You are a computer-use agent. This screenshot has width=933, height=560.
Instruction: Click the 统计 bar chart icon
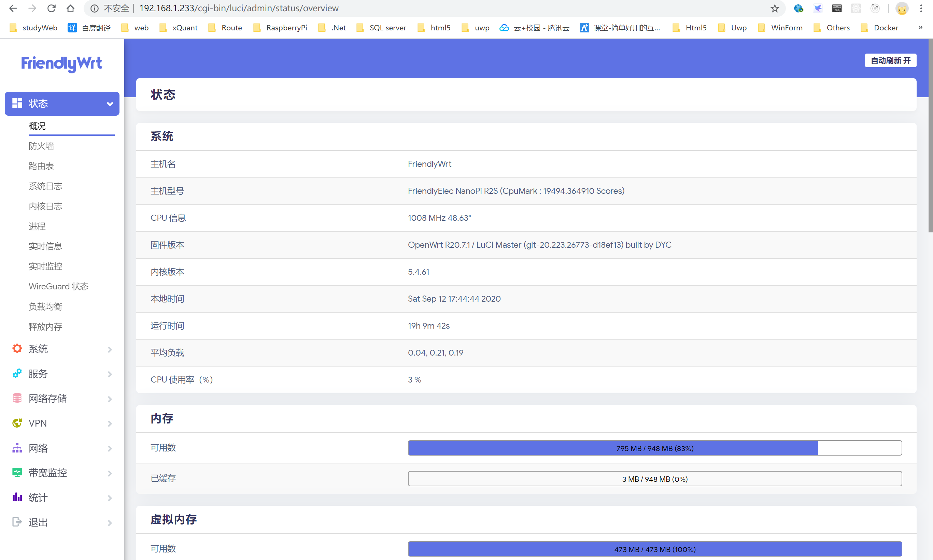coord(17,497)
